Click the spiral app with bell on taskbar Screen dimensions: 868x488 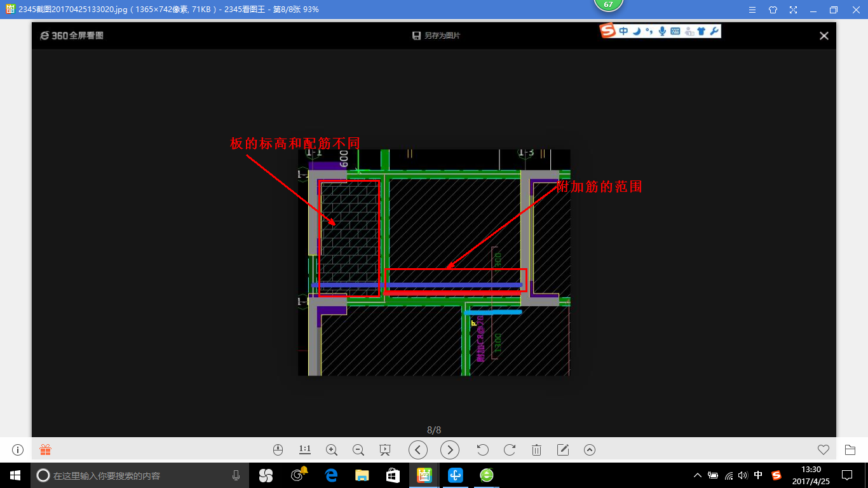(x=299, y=475)
